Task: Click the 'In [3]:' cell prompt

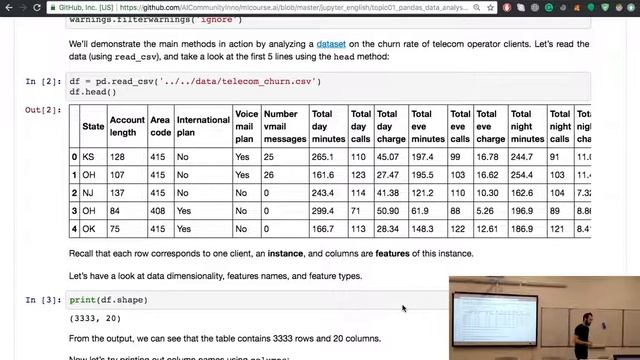Action: [x=43, y=300]
